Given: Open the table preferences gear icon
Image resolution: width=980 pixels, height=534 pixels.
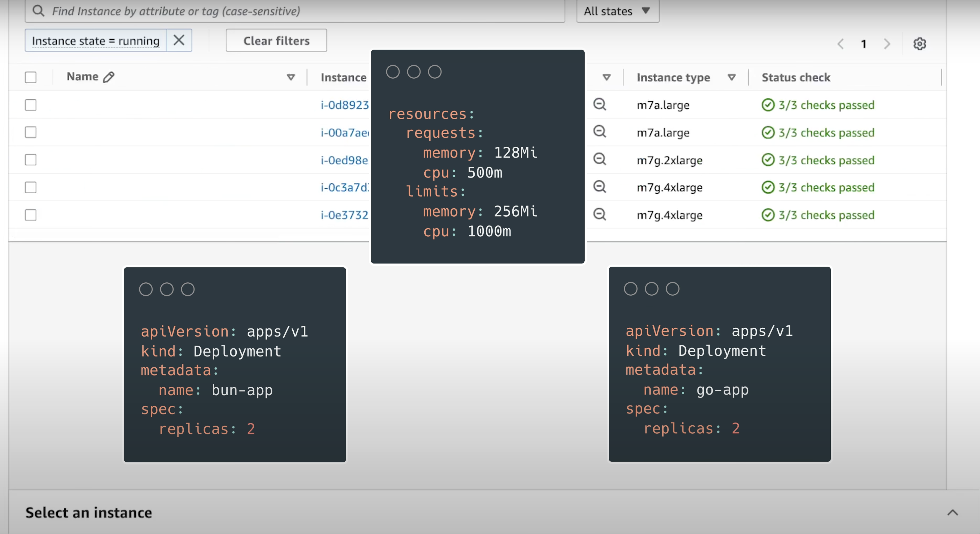Looking at the screenshot, I should pyautogui.click(x=919, y=44).
